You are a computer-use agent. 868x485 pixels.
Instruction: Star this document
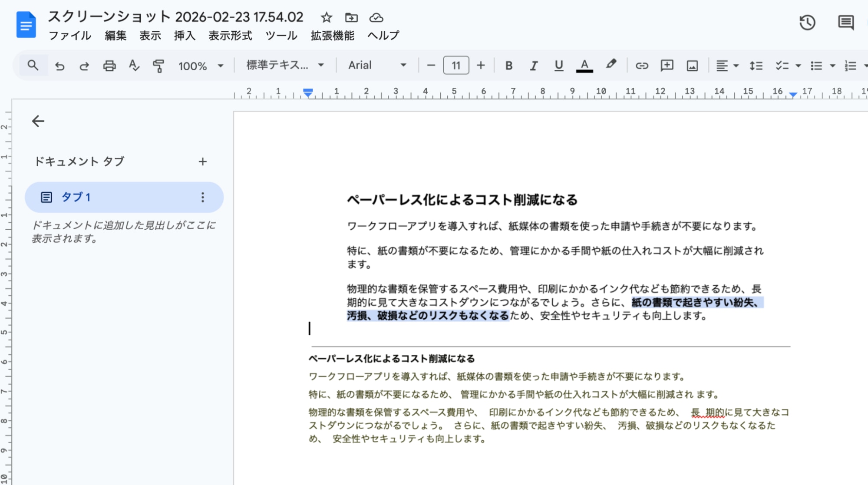(x=326, y=17)
